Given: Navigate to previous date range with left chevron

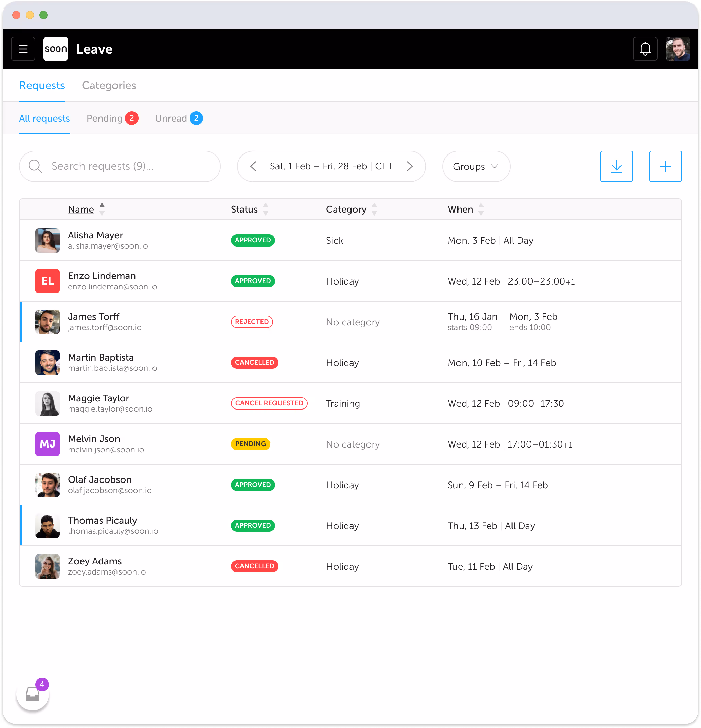Looking at the screenshot, I should click(x=253, y=166).
